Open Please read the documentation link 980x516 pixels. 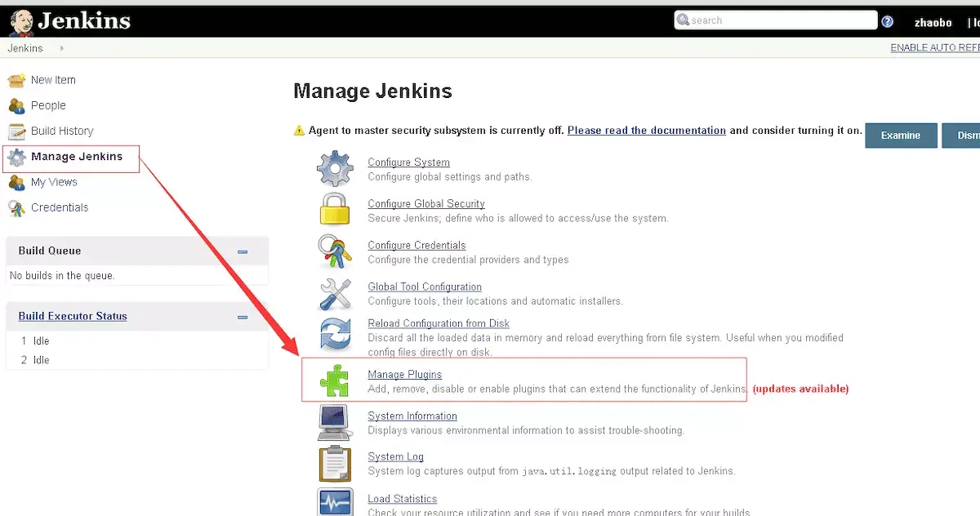pos(647,131)
